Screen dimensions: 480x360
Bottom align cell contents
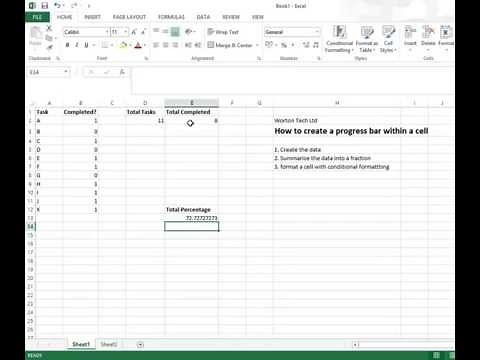(175, 32)
